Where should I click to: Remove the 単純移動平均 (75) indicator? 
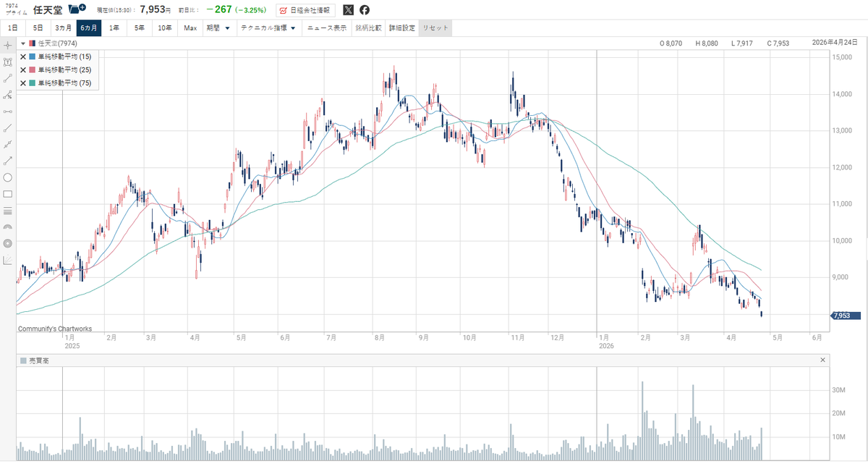pyautogui.click(x=23, y=83)
